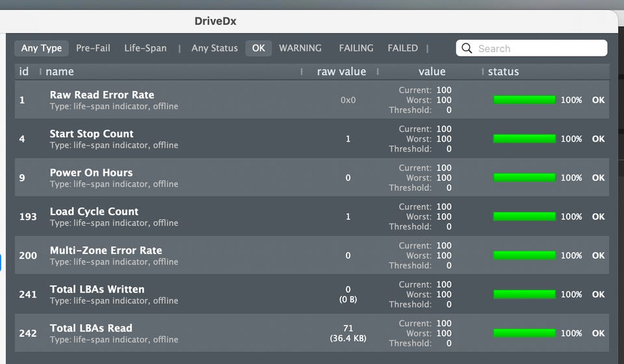
Task: Select the Raw Read Error Rate row name
Action: [x=102, y=95]
